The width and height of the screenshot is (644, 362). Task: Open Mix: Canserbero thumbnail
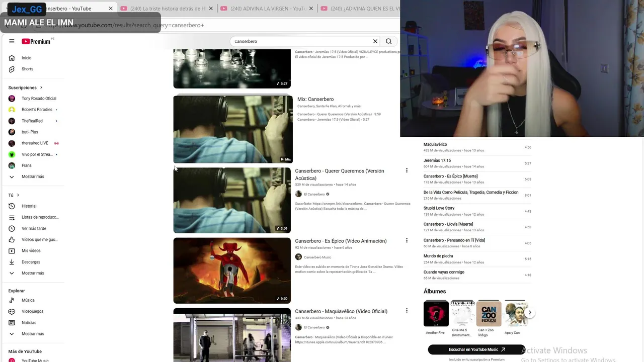pyautogui.click(x=233, y=129)
